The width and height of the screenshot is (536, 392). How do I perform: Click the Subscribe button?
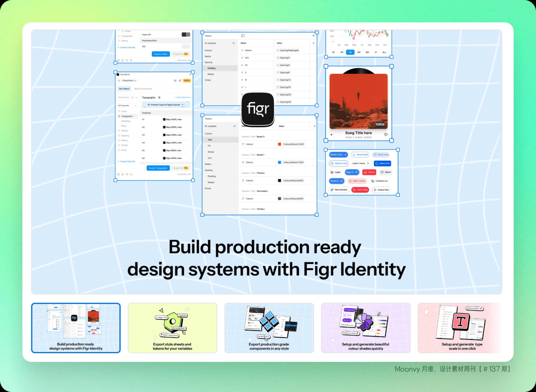click(x=381, y=190)
